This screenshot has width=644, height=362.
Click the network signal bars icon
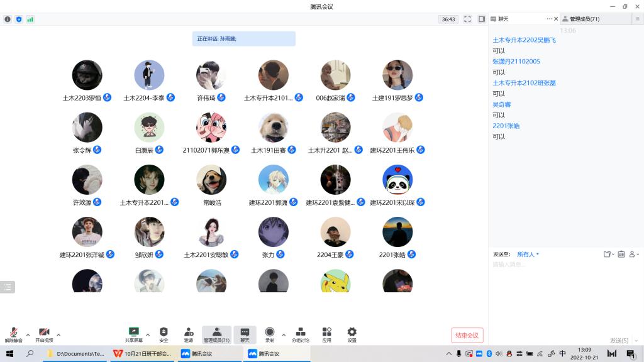coord(30,19)
